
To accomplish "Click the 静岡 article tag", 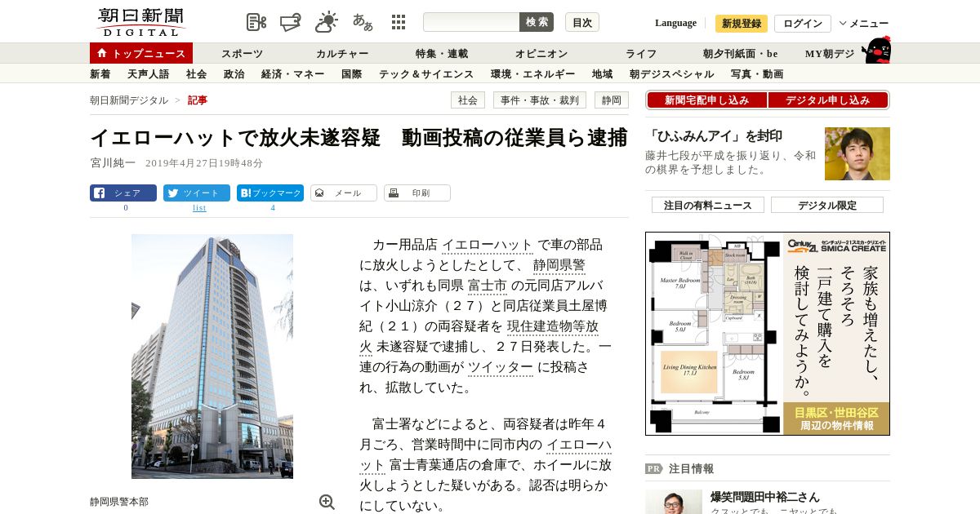I will tap(612, 100).
